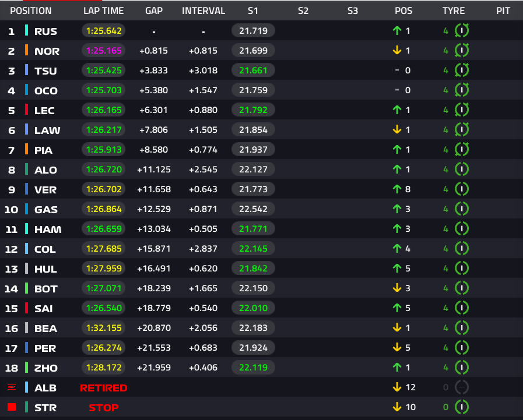Click the S2 column header
Screen dimensions: 523x420
(x=303, y=10)
